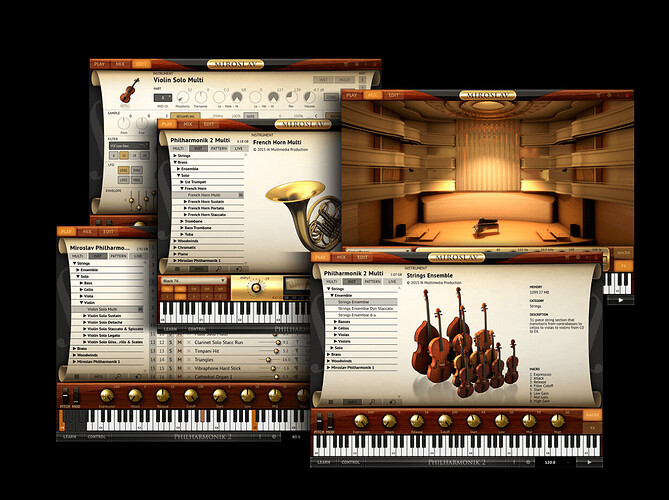Click grid view icon in French Horn window browser

point(177,269)
